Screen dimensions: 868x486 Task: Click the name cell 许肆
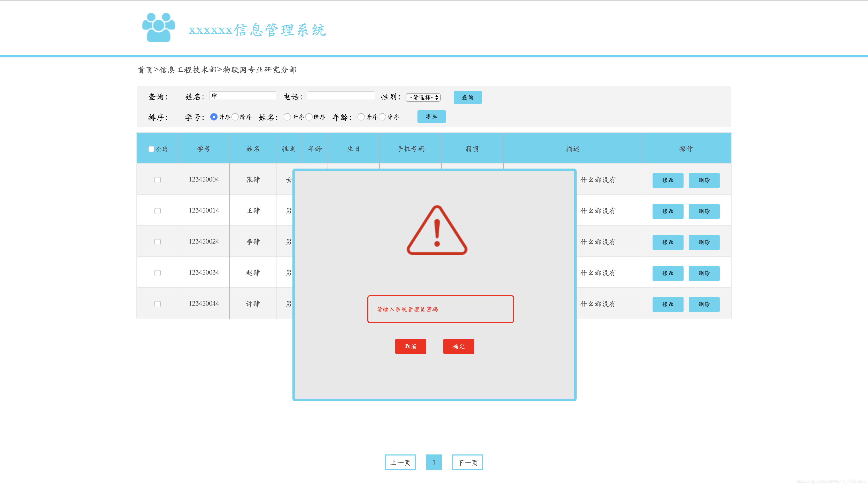(253, 304)
